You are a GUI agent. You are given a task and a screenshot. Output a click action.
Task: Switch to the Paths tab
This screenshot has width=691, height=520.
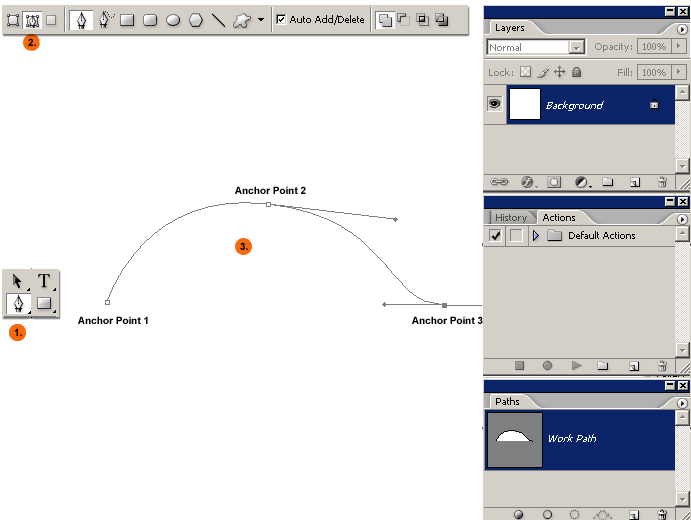507,401
